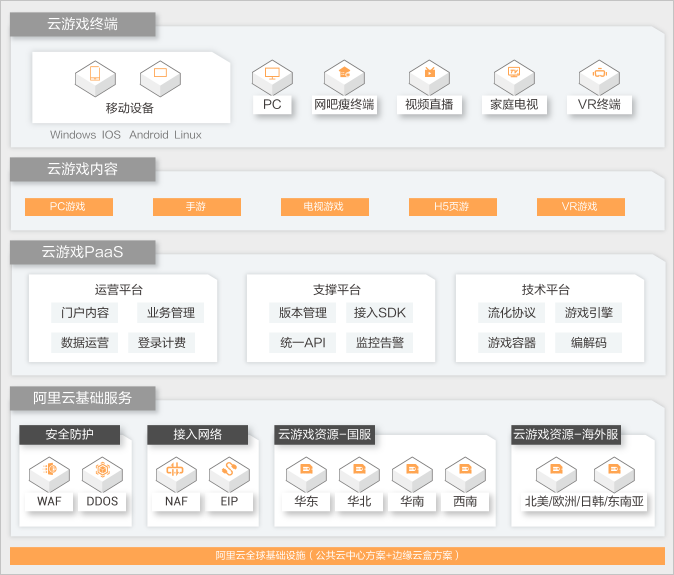This screenshot has height=575, width=674.
Task: Click the 云游戏PaaS section header
Action: point(83,252)
